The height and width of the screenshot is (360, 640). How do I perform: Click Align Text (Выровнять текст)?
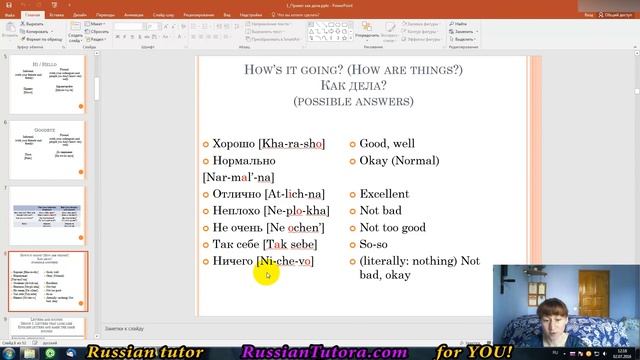(x=265, y=31)
